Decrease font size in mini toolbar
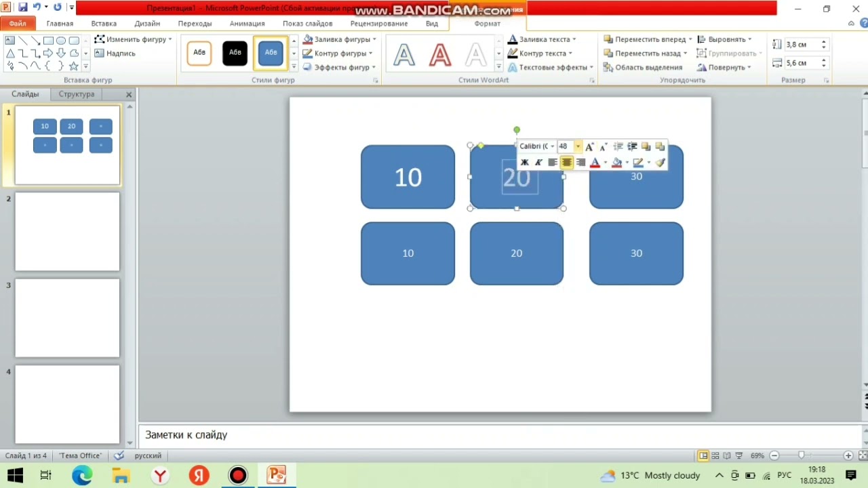This screenshot has height=488, width=868. [x=603, y=146]
